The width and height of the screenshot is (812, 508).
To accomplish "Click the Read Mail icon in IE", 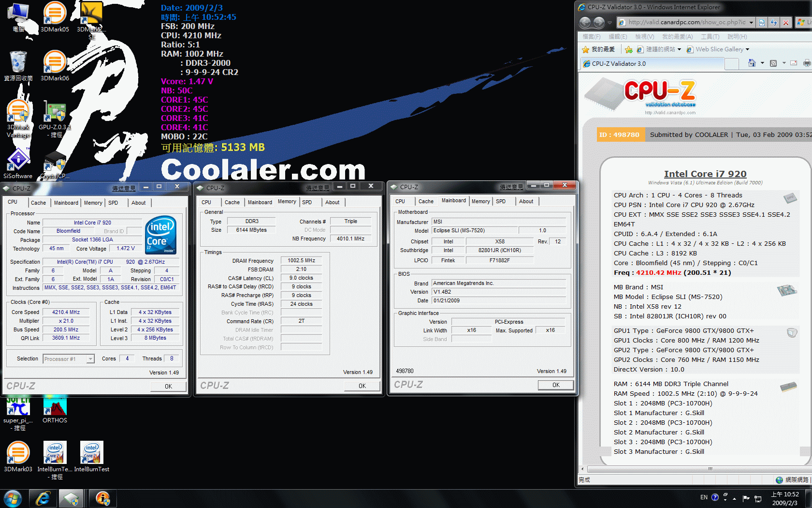I will coord(794,63).
